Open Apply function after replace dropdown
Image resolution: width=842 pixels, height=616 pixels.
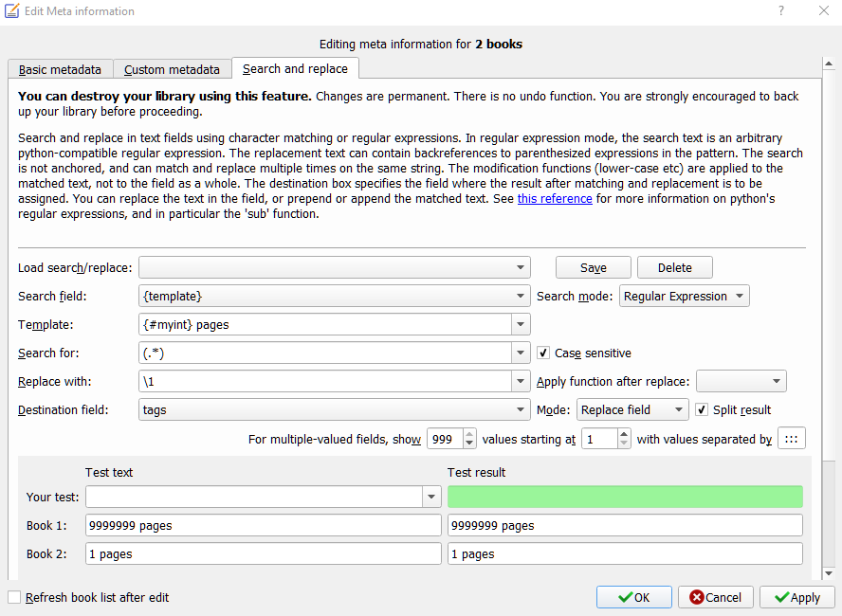coord(741,382)
